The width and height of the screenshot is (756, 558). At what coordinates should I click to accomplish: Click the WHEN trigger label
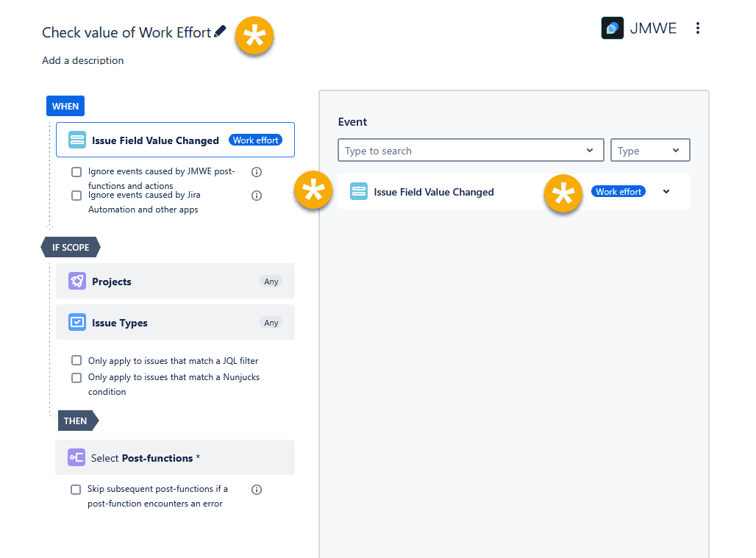65,106
